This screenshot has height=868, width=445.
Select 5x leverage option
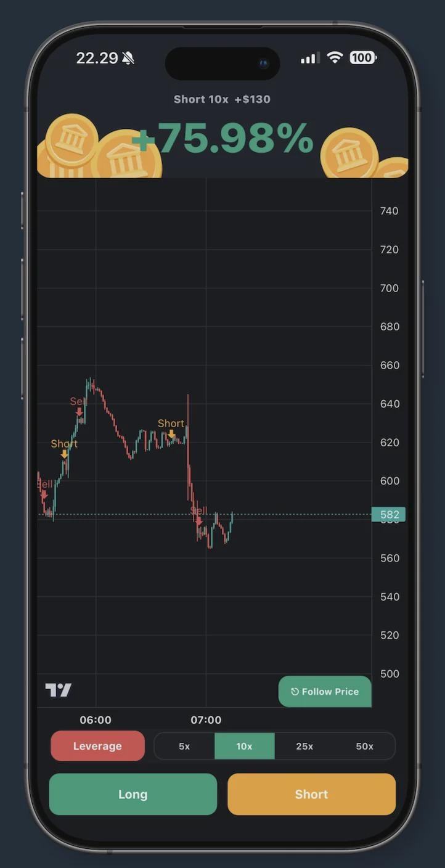[x=184, y=747]
